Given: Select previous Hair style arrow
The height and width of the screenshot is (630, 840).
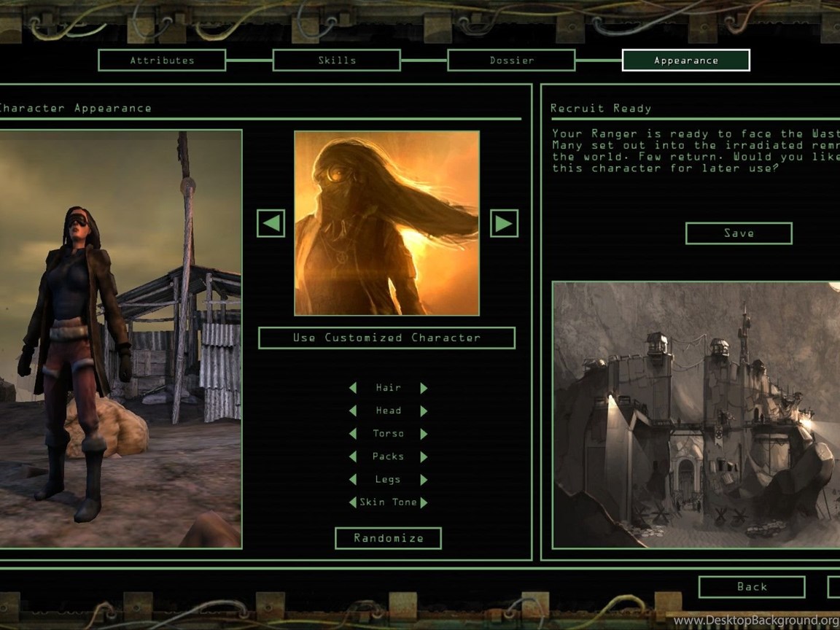Looking at the screenshot, I should point(353,388).
